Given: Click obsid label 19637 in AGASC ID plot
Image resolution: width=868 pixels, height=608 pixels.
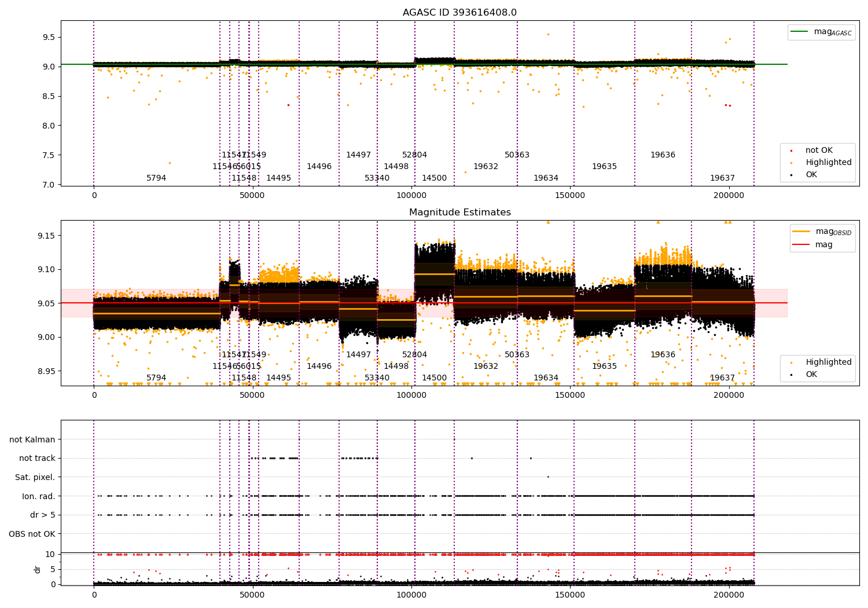Looking at the screenshot, I should (723, 178).
